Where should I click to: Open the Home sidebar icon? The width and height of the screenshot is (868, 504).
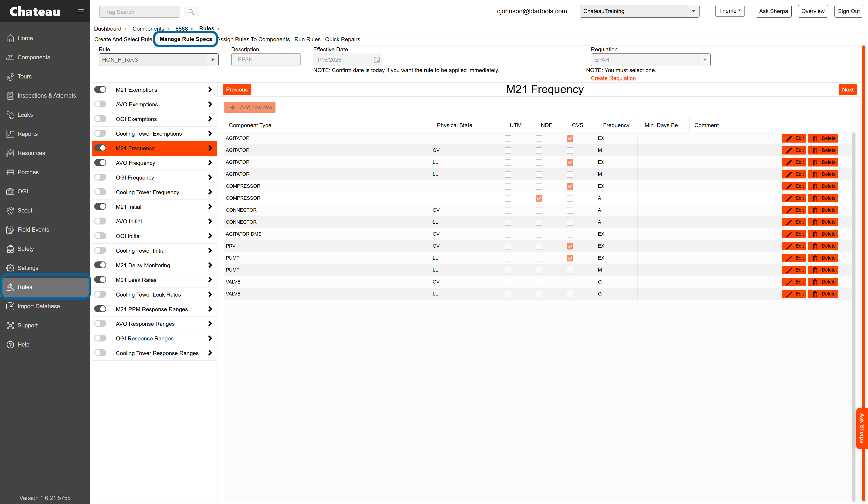coord(10,38)
